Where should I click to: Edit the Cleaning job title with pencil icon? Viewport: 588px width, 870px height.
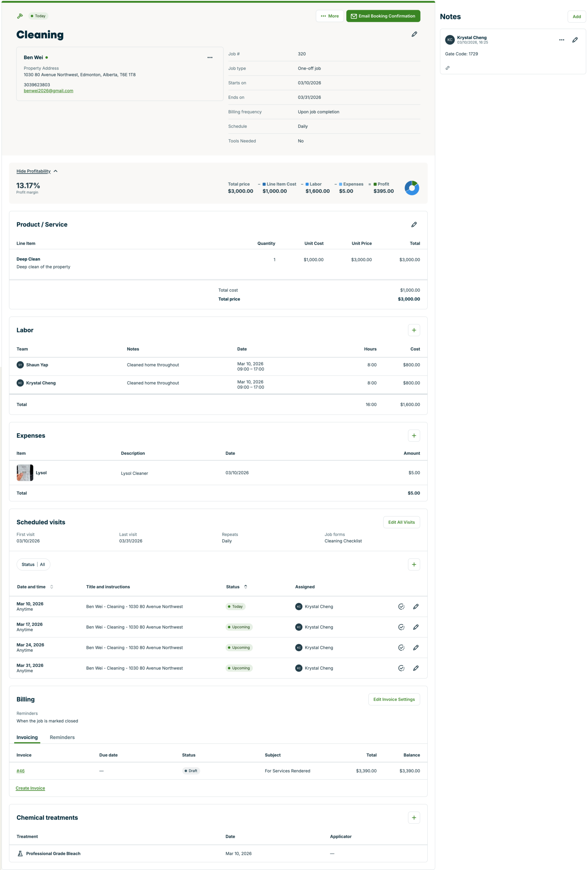414,34
